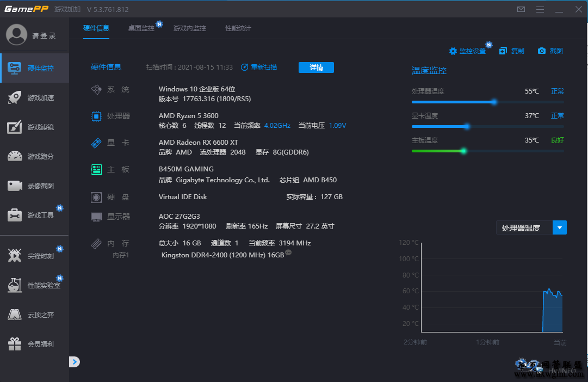
Task: Click the 监控设置 gear icon
Action: tap(453, 51)
